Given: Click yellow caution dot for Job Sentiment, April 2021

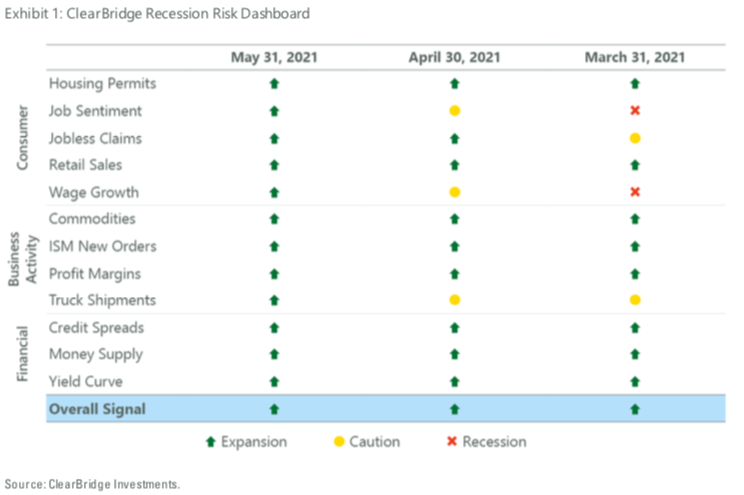Looking at the screenshot, I should (454, 111).
